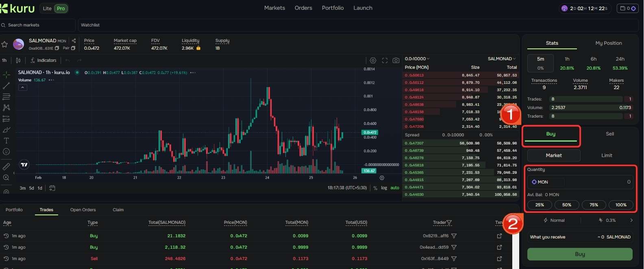
Task: Set chart range to 5d
Action: [x=31, y=188]
